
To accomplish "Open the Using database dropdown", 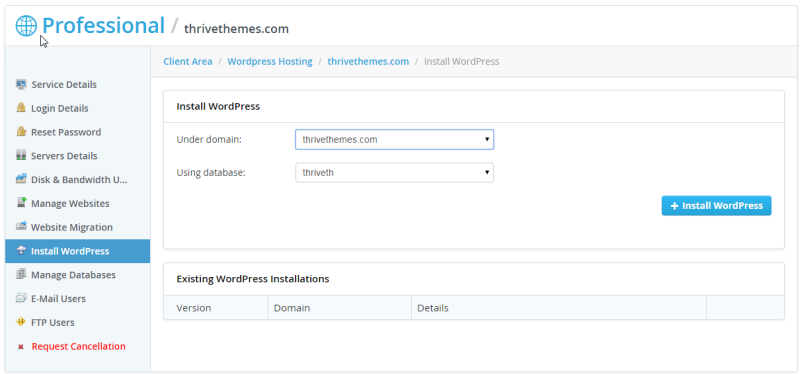I will [x=394, y=172].
